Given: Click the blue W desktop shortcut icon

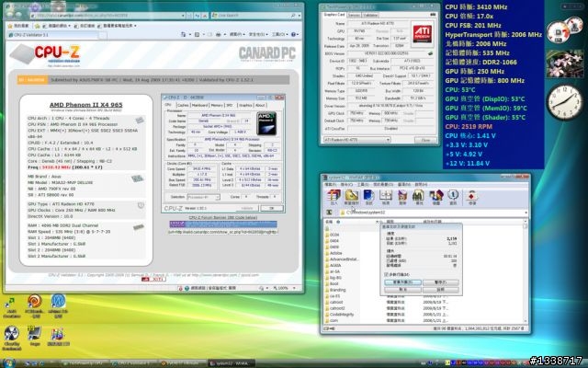Looking at the screenshot, I should pyautogui.click(x=58, y=301).
